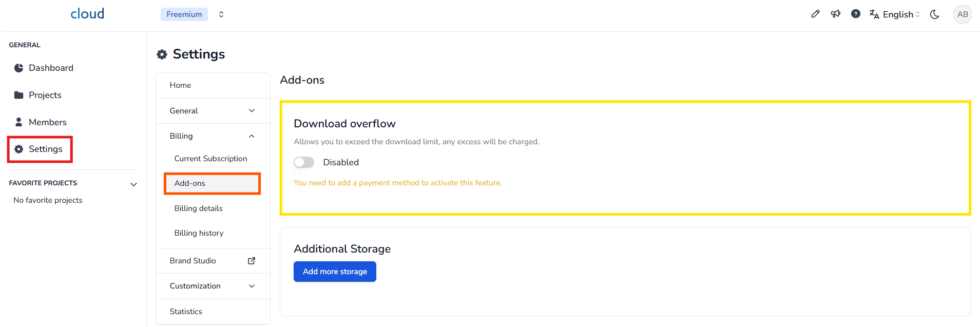
Task: Open the Billing details menu item
Action: [198, 208]
